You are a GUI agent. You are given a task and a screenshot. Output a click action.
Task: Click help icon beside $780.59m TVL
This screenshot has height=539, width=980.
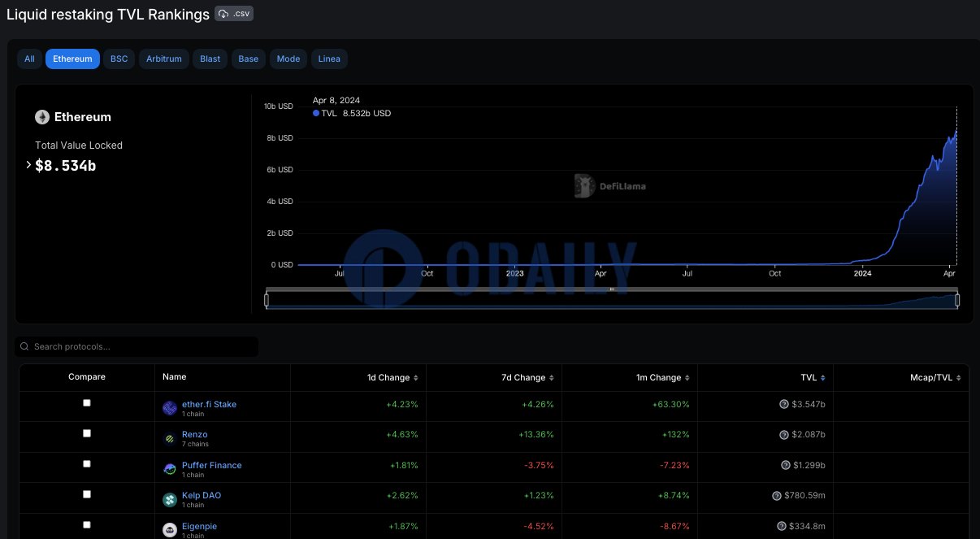click(777, 495)
